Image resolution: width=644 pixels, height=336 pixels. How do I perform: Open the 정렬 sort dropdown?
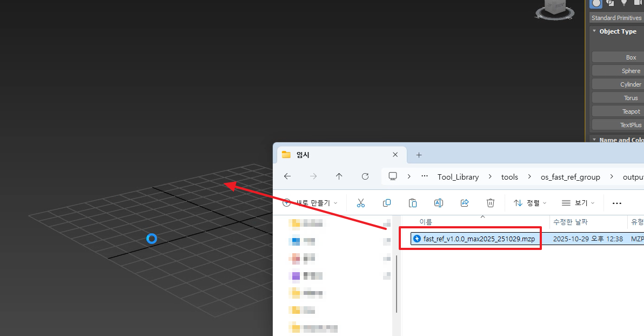tap(529, 203)
